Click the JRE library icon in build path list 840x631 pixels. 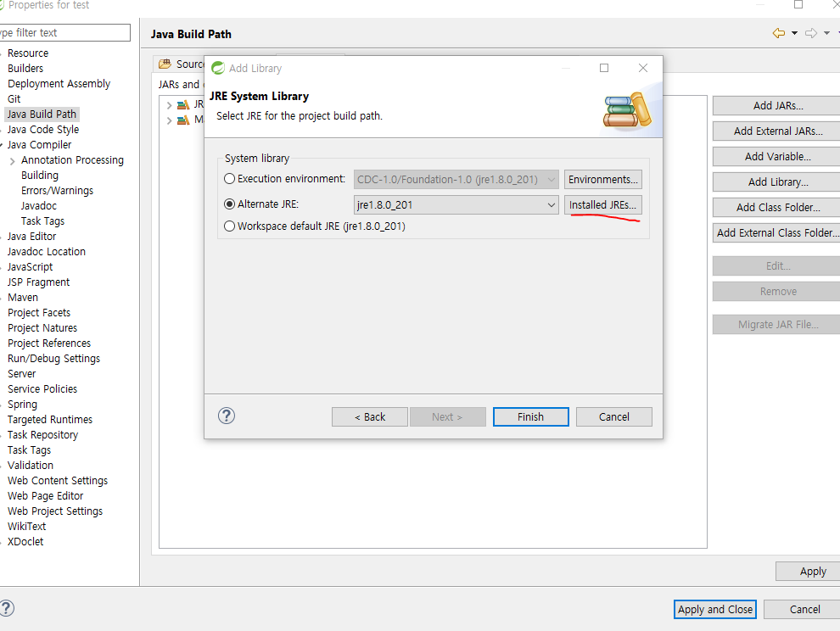(183, 104)
